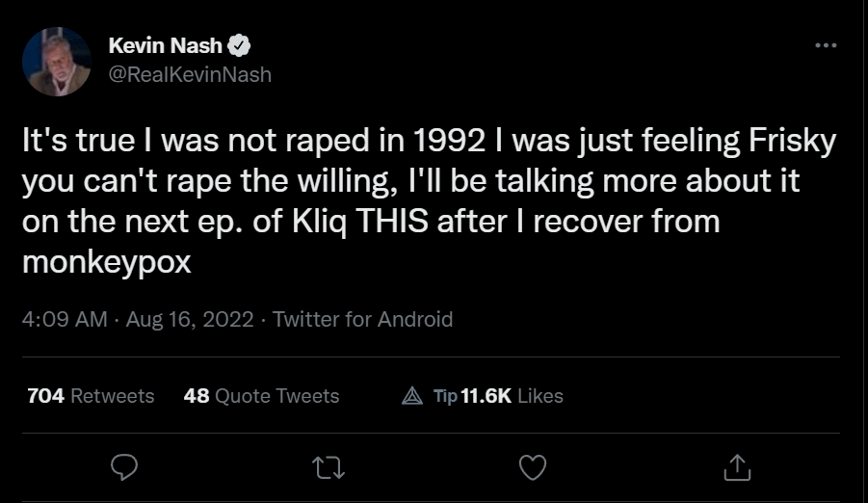The width and height of the screenshot is (868, 503).
Task: Click the 4:09 AM timestamp
Action: click(x=64, y=319)
